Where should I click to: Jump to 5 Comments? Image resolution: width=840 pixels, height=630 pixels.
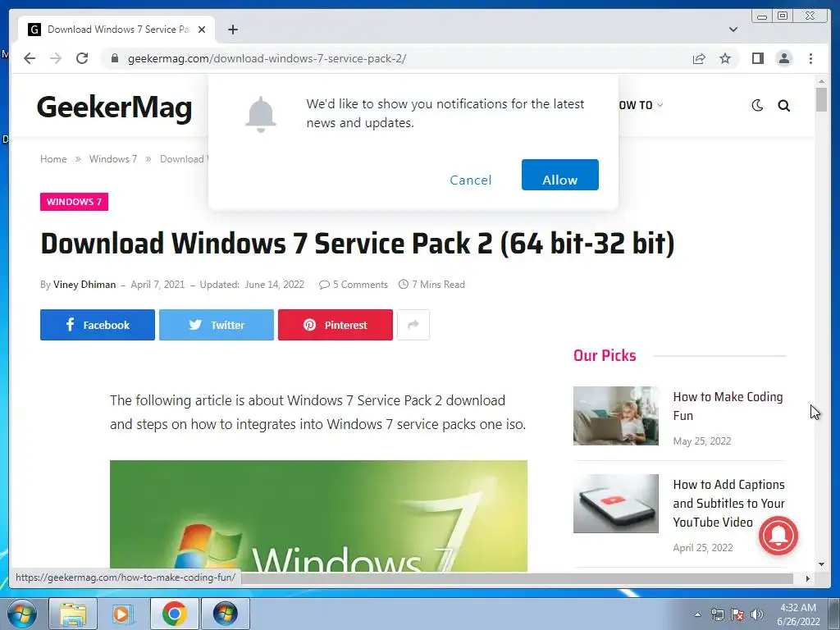[x=354, y=285]
